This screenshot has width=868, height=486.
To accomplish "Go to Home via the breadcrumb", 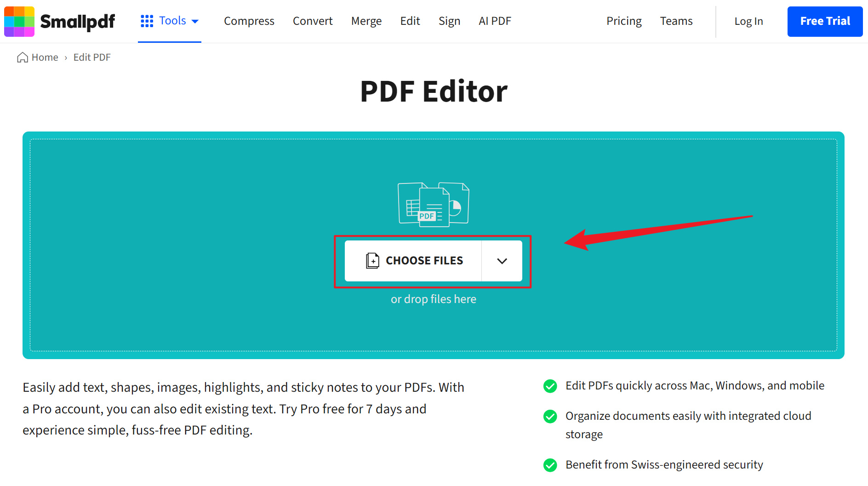I will (38, 57).
